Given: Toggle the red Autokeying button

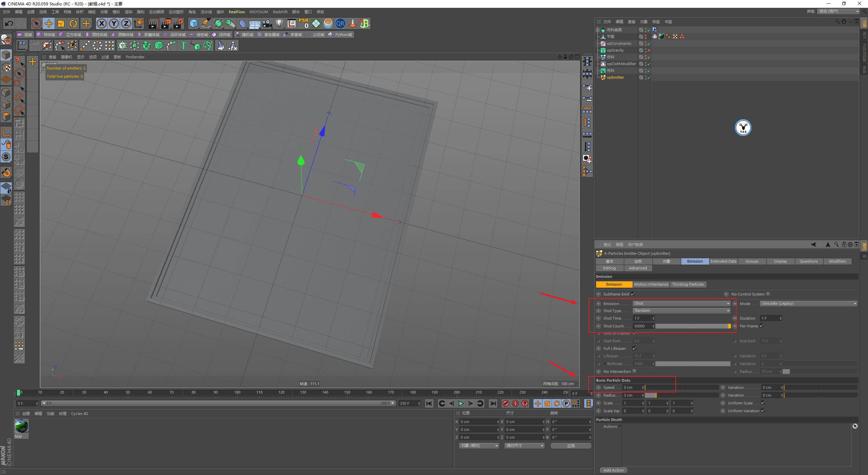Looking at the screenshot, I should point(515,403).
